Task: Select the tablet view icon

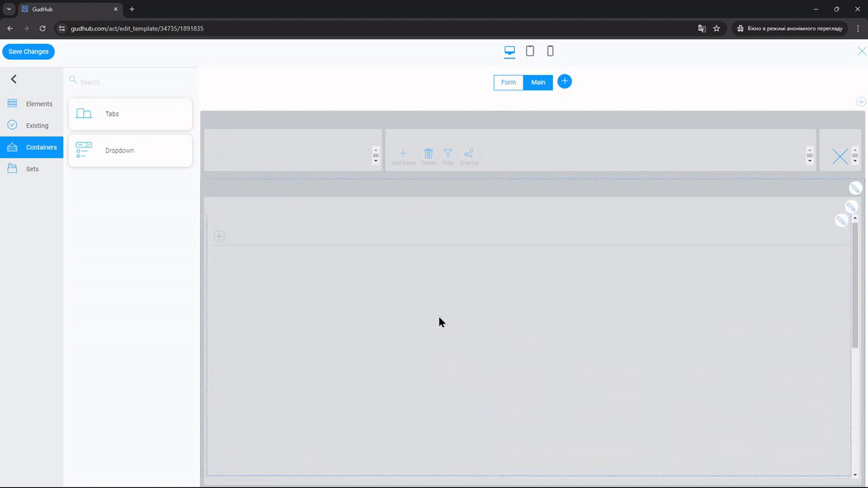Action: [x=530, y=51]
